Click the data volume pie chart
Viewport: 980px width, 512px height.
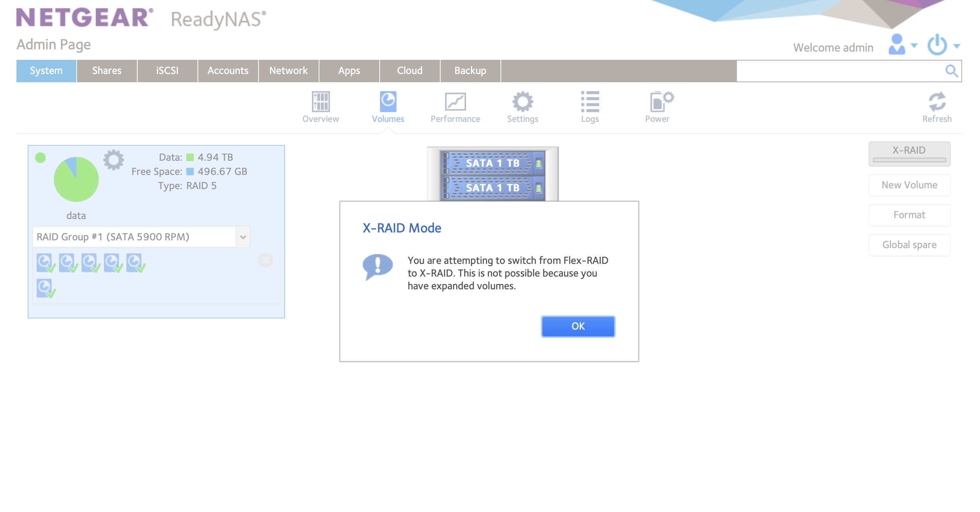click(x=76, y=179)
